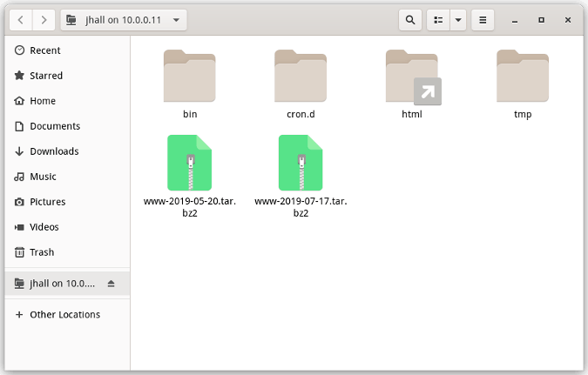Viewport: 588px width, 375px height.
Task: Expand the jhall on 10.0.0.11 path dropdown
Action: pyautogui.click(x=177, y=19)
